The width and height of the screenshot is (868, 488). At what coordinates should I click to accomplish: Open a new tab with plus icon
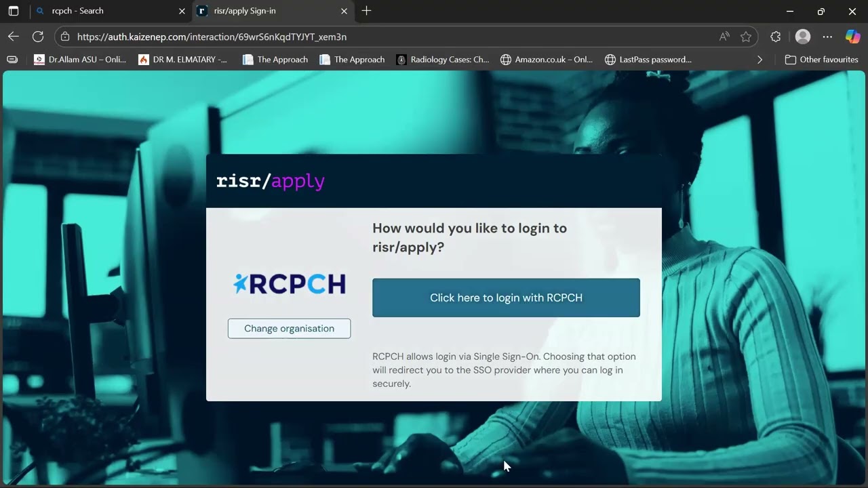click(366, 11)
